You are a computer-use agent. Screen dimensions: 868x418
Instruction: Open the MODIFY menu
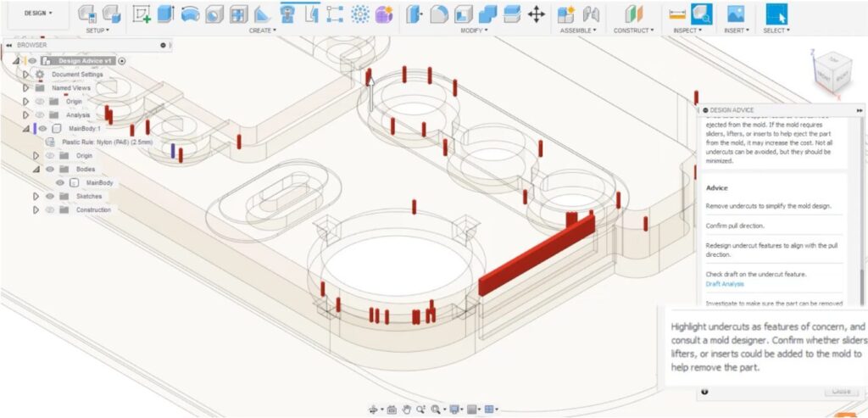pyautogui.click(x=474, y=31)
